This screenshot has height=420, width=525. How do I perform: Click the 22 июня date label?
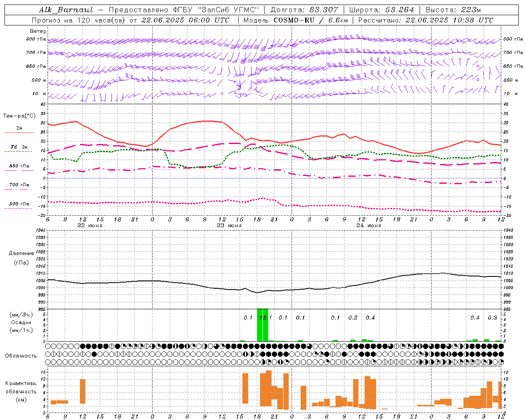[x=90, y=226]
